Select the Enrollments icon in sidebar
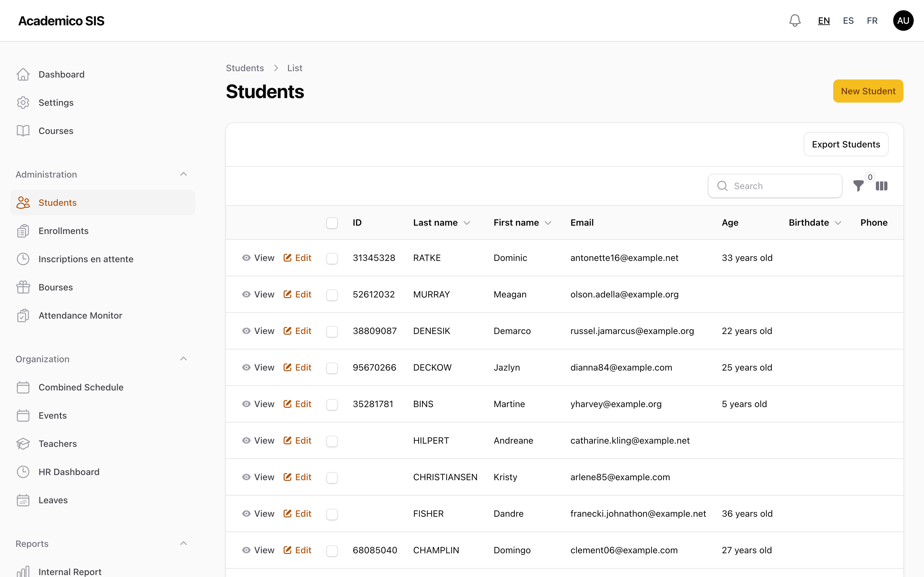The height and width of the screenshot is (577, 924). [23, 230]
